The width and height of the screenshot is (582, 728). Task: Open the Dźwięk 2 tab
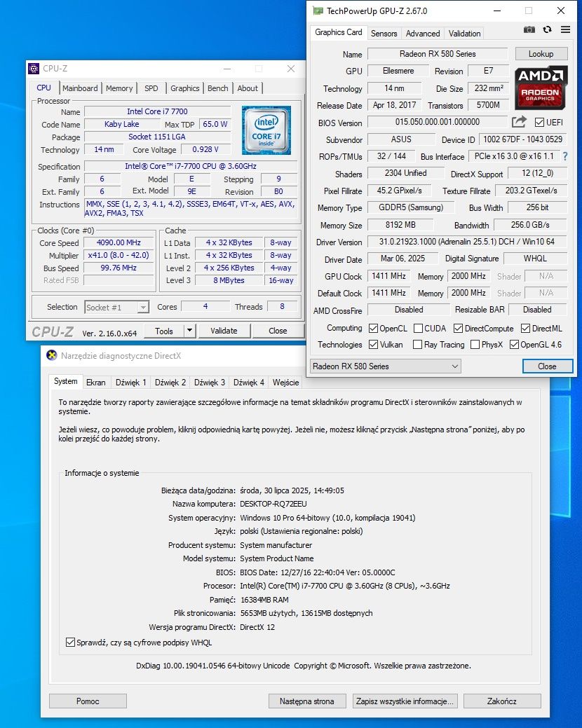(170, 382)
